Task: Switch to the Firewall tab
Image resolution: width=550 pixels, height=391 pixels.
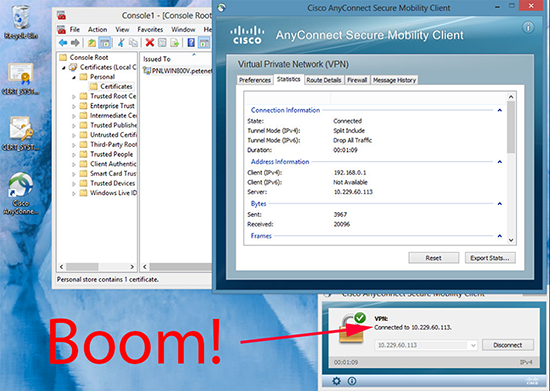Action: pyautogui.click(x=357, y=80)
